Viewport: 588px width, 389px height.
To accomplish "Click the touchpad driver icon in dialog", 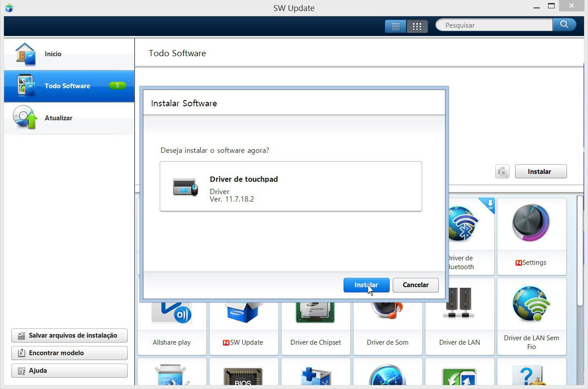I will click(185, 187).
